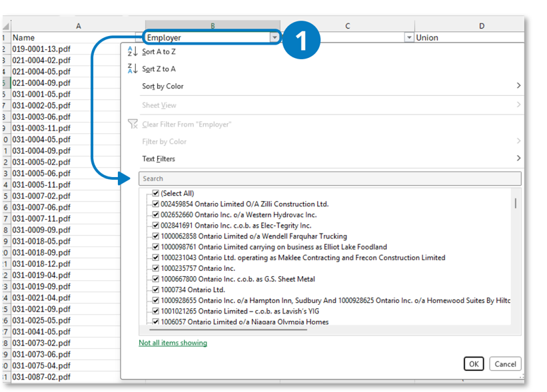Toggle the (Select All) checkbox
This screenshot has width=547, height=392.
coord(156,193)
